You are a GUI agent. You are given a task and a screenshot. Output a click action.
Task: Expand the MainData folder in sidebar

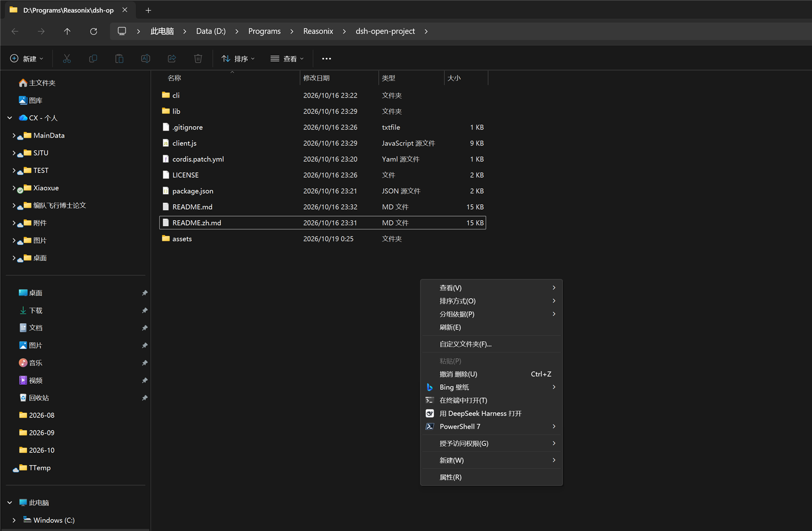click(x=14, y=136)
